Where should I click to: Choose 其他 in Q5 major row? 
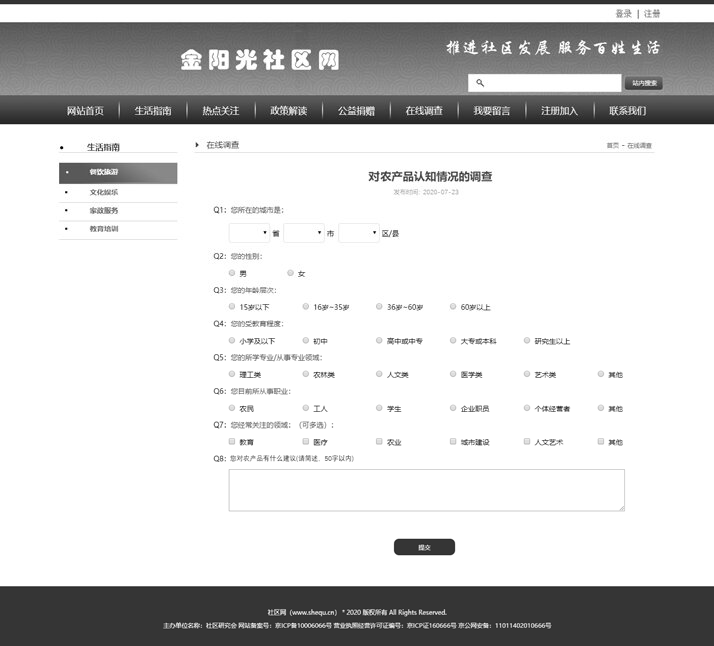click(601, 374)
